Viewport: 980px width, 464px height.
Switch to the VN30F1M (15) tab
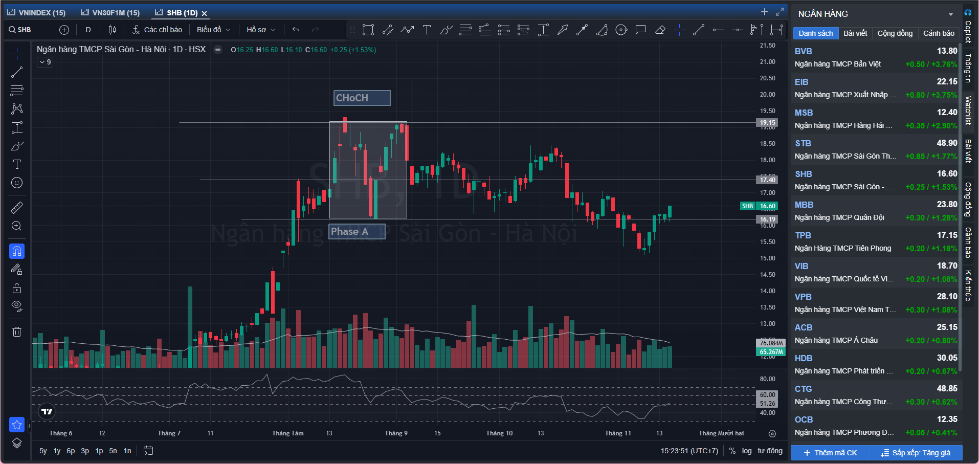[110, 13]
